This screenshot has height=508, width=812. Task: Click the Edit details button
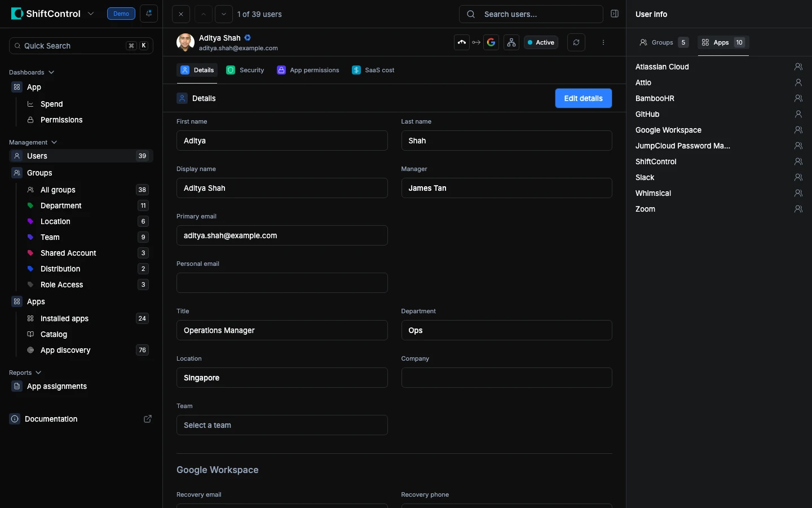583,98
